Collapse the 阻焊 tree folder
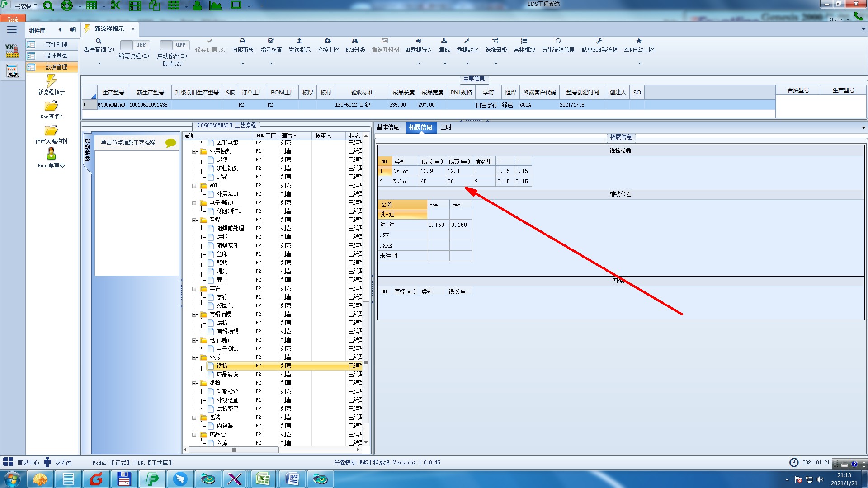 point(194,220)
